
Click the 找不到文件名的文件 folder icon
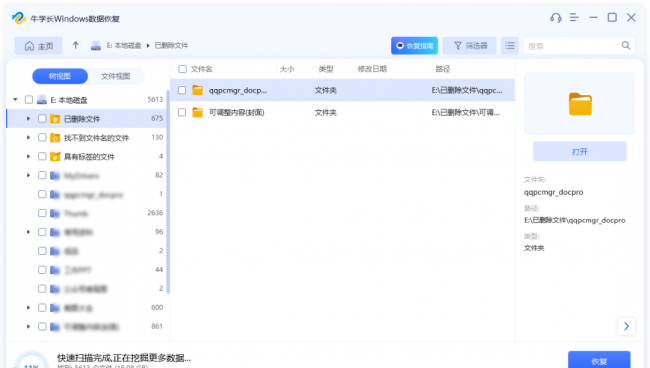[x=55, y=138]
